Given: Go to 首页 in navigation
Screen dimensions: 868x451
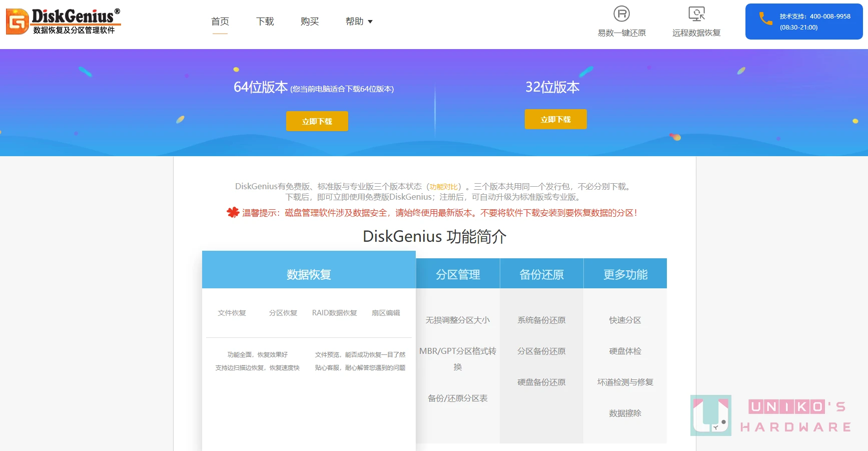Looking at the screenshot, I should (220, 22).
